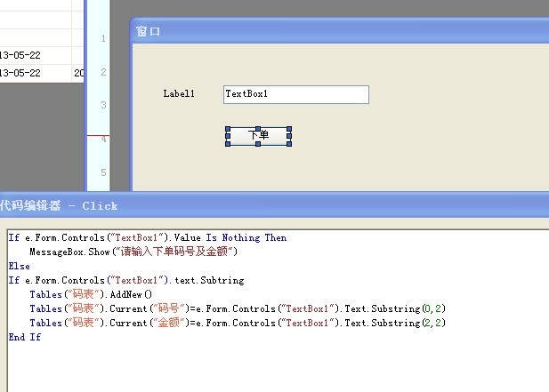Click the Else keyword line in code
This screenshot has width=549, height=392.
point(20,266)
